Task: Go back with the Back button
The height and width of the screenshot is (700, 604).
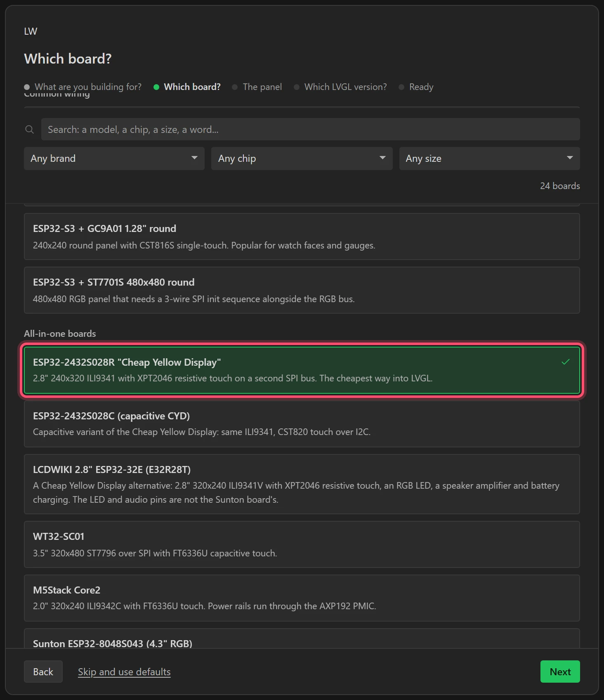Action: [x=43, y=672]
